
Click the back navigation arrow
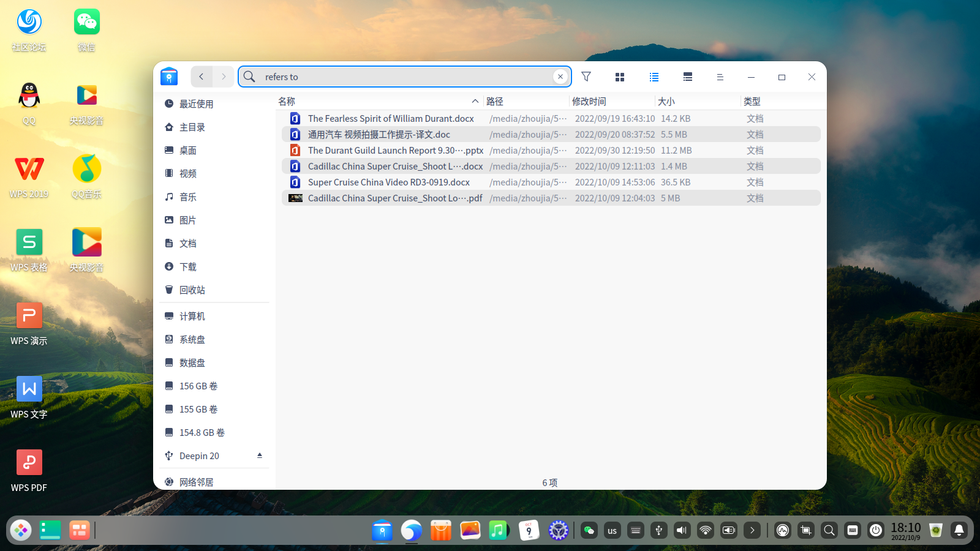pos(202,77)
